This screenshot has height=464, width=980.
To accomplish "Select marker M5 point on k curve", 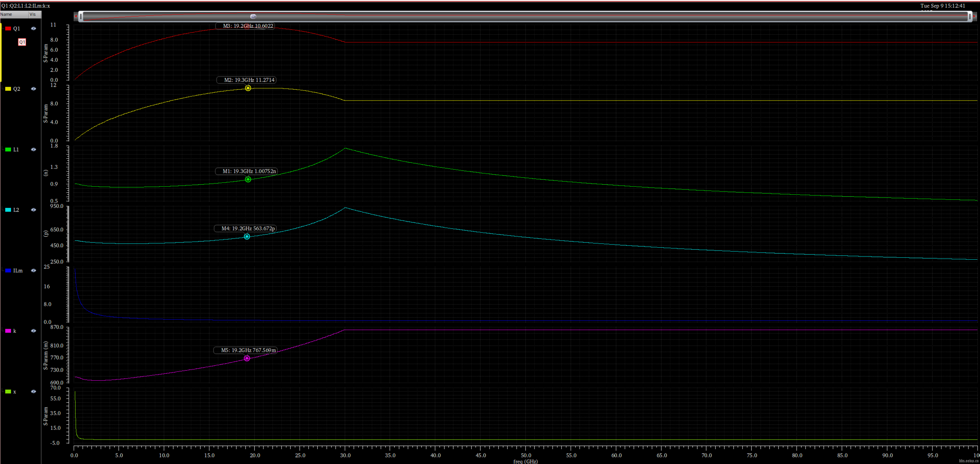I will point(247,358).
